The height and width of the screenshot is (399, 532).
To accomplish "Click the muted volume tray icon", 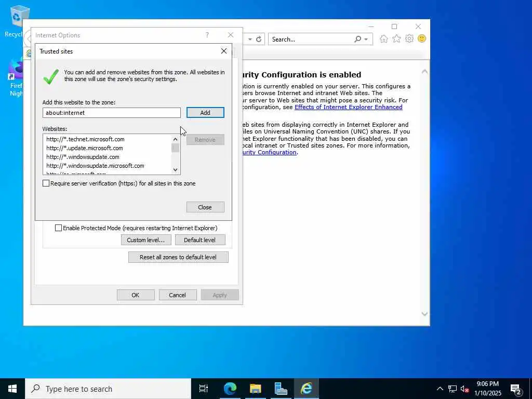I will tap(464, 389).
